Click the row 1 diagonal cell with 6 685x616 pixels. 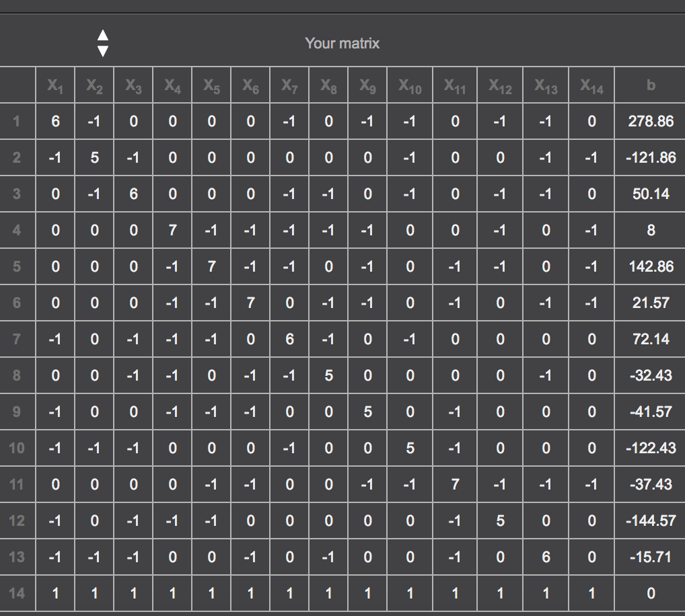click(x=55, y=122)
